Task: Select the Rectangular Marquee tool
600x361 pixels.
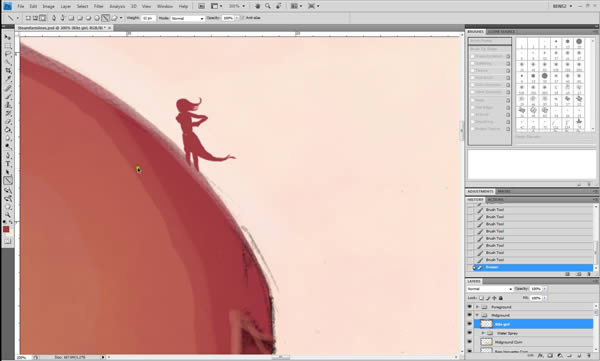Action: click(8, 46)
